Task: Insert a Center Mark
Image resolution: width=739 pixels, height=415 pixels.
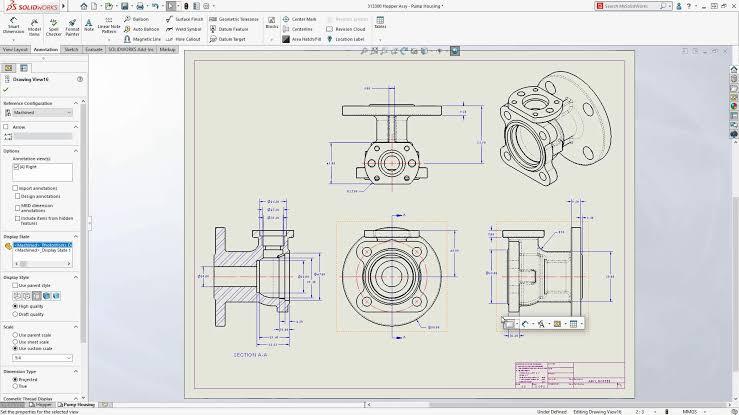Action: click(x=300, y=19)
